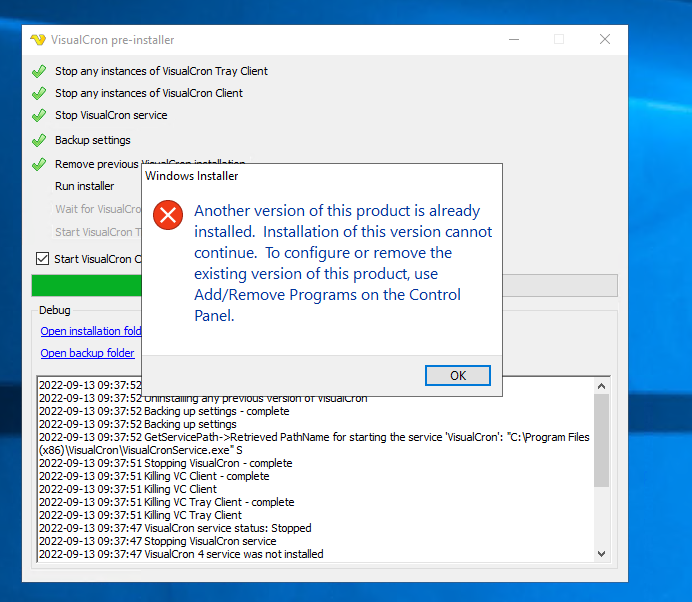This screenshot has width=692, height=602.
Task: Minimize the VisualCron pre-installer window
Action: (x=512, y=40)
